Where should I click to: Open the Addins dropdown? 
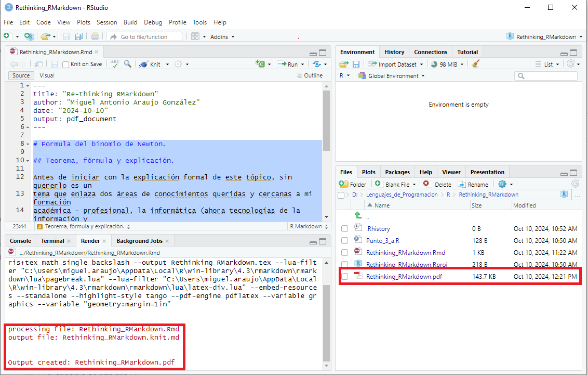point(222,37)
